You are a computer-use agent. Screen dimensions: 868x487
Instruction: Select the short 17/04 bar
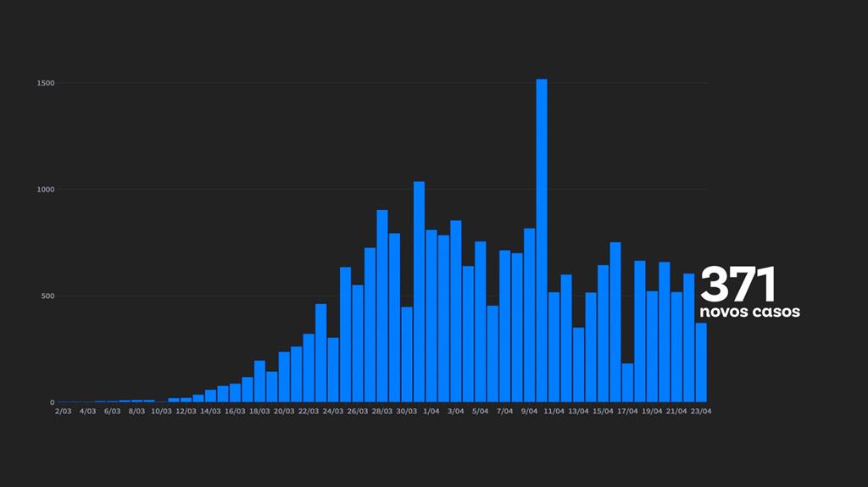pyautogui.click(x=627, y=383)
